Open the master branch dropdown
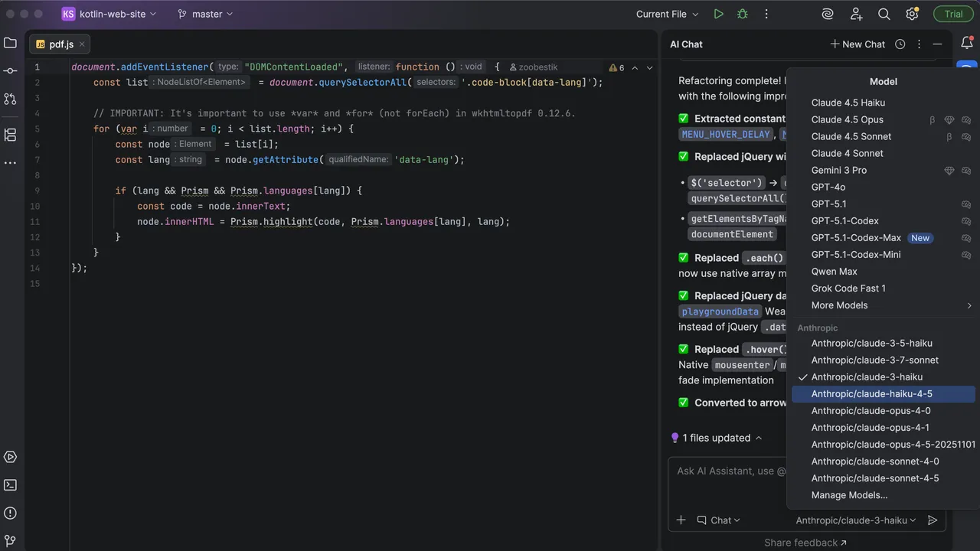This screenshot has height=551, width=980. (x=204, y=14)
